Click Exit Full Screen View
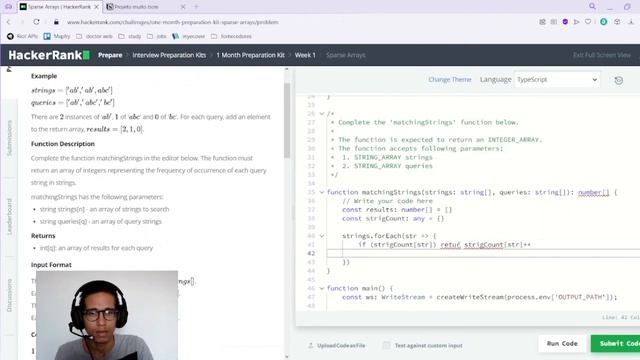 (602, 55)
